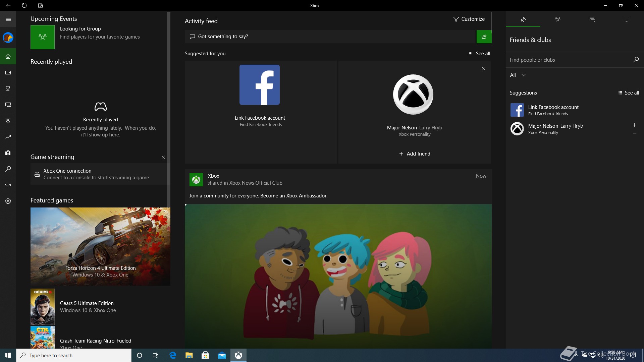Open Xbox club avatar on post
The width and height of the screenshot is (644, 362).
click(196, 180)
